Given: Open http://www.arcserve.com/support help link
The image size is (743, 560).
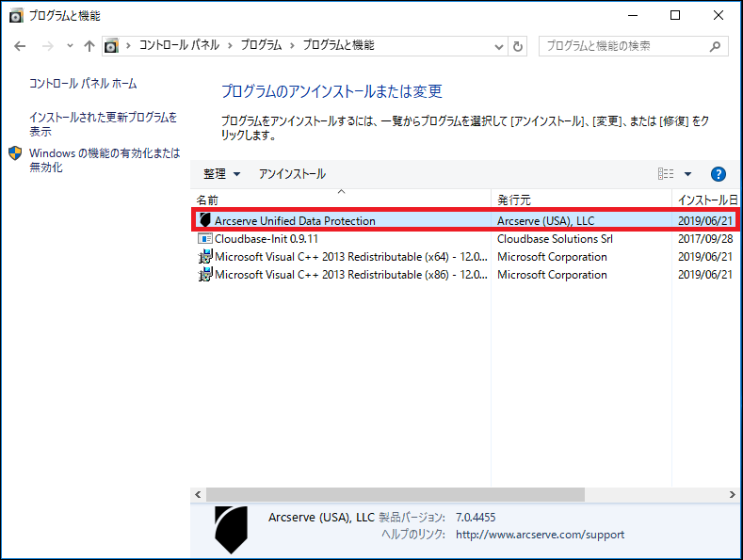Looking at the screenshot, I should [x=541, y=535].
